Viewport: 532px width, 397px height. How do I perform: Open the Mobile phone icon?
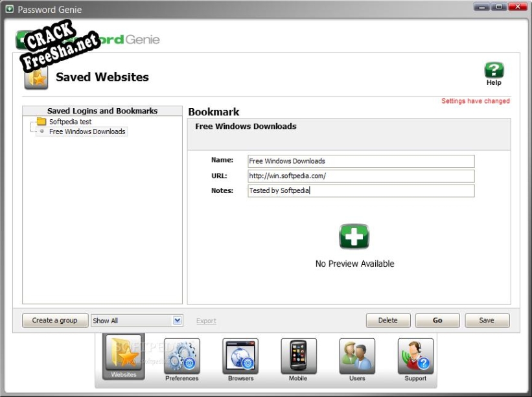coord(298,356)
